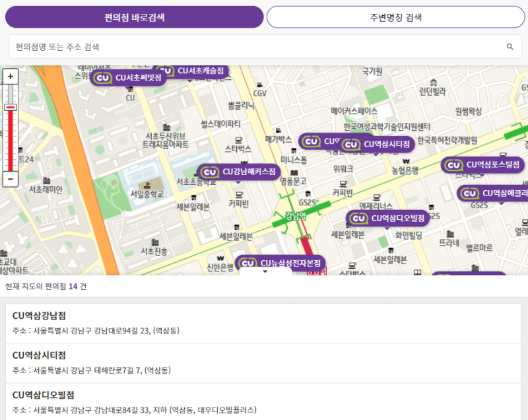
Task: Click the 화인빌딩 map label
Action: click(x=409, y=235)
